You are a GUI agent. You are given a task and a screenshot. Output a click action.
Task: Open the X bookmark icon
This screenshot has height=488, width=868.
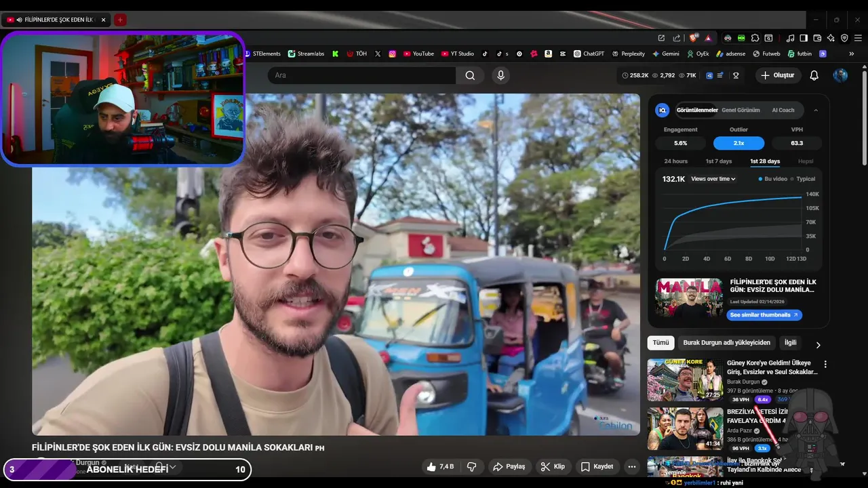tap(378, 54)
